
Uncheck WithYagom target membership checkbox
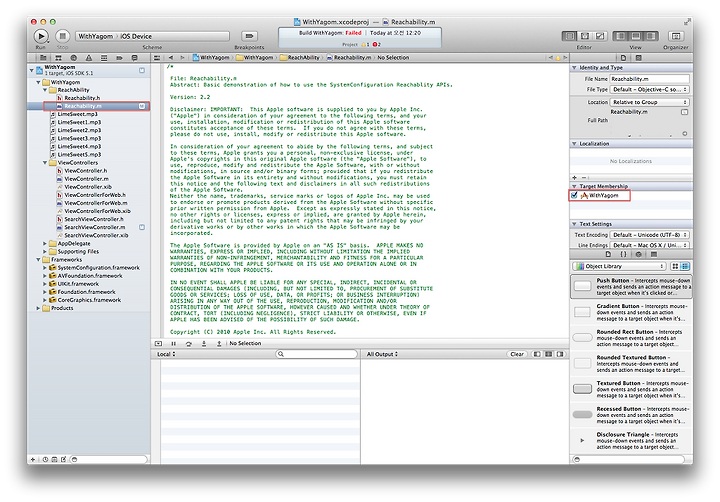point(574,195)
